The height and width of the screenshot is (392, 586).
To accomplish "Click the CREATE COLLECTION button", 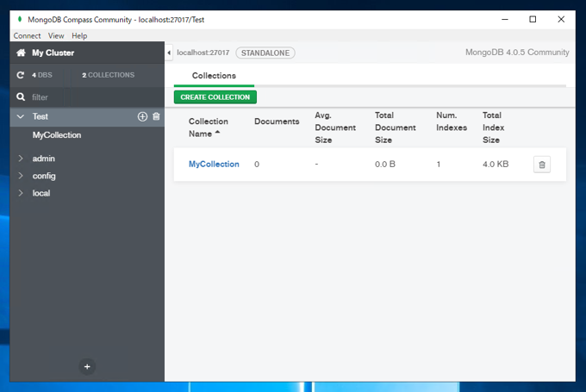I will click(215, 97).
